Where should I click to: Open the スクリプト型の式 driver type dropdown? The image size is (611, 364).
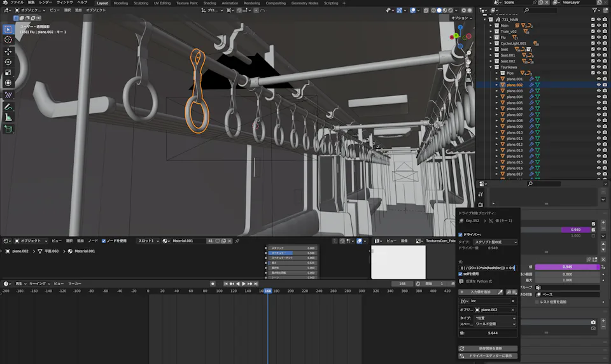495,242
